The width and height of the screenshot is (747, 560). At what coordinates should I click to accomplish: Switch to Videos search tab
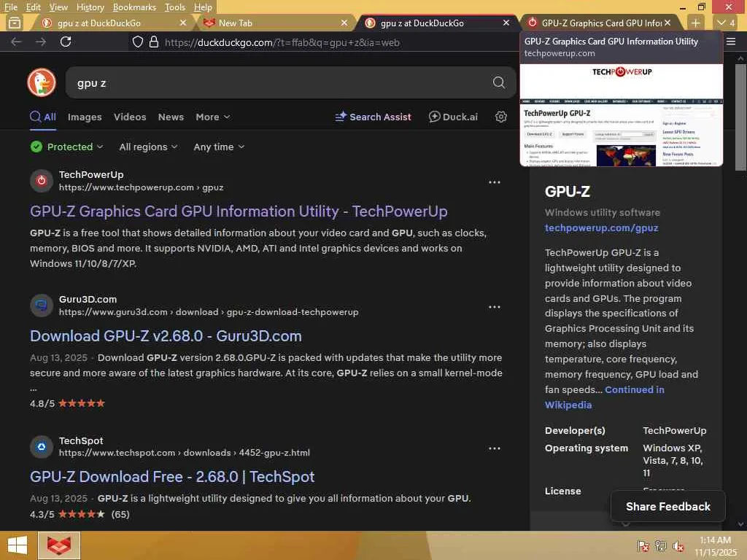(x=130, y=117)
